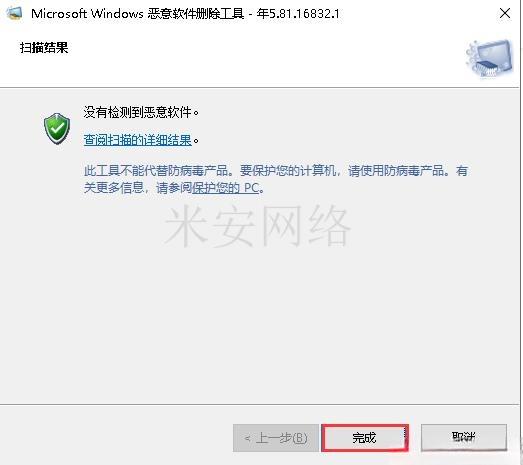Open the 查阅扫描的详细结果 link
The height and width of the screenshot is (465, 523).
click(138, 140)
